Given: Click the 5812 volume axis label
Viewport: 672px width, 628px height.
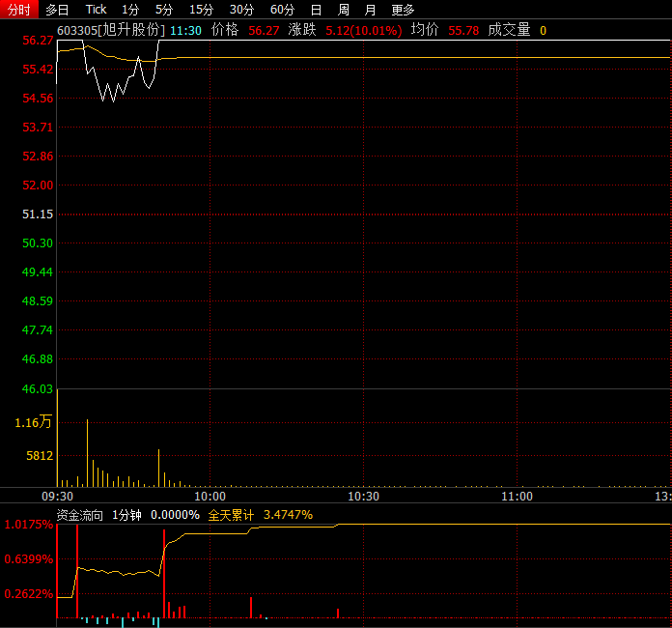Looking at the screenshot, I should pyautogui.click(x=40, y=456).
